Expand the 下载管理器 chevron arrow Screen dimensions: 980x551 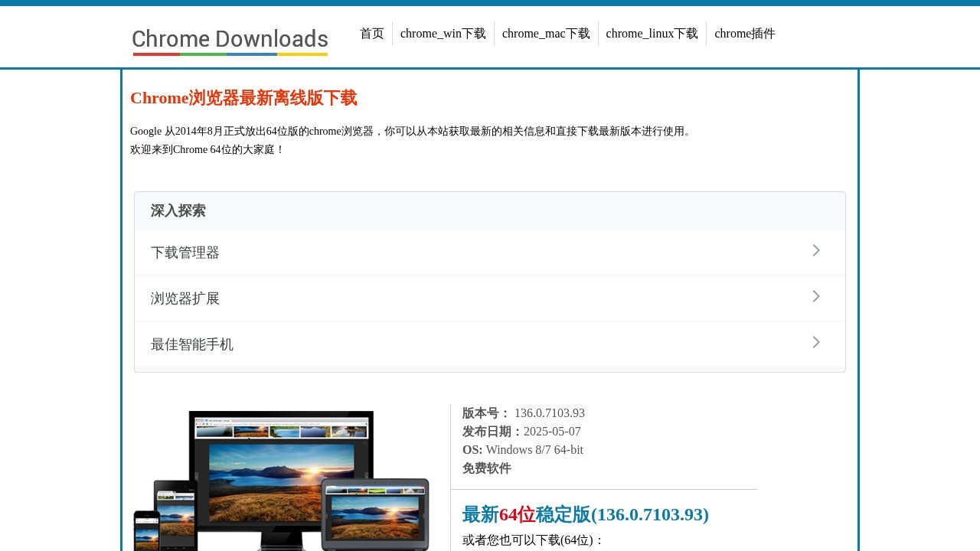[x=815, y=250]
